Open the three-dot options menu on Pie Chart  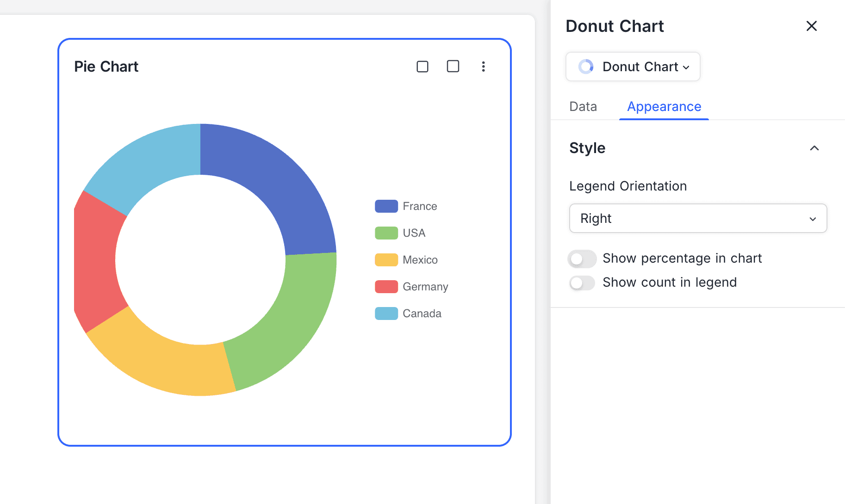483,67
